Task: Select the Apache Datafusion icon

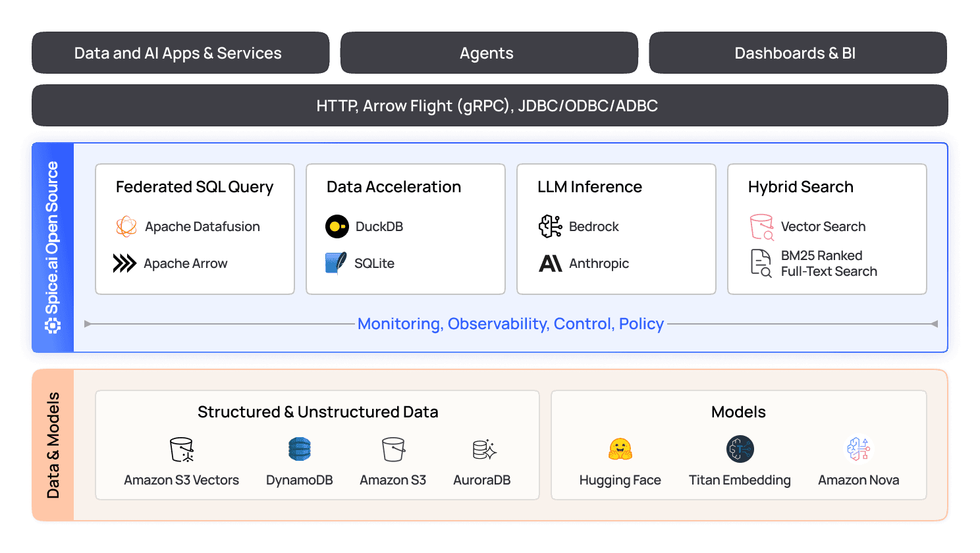Action: click(125, 226)
